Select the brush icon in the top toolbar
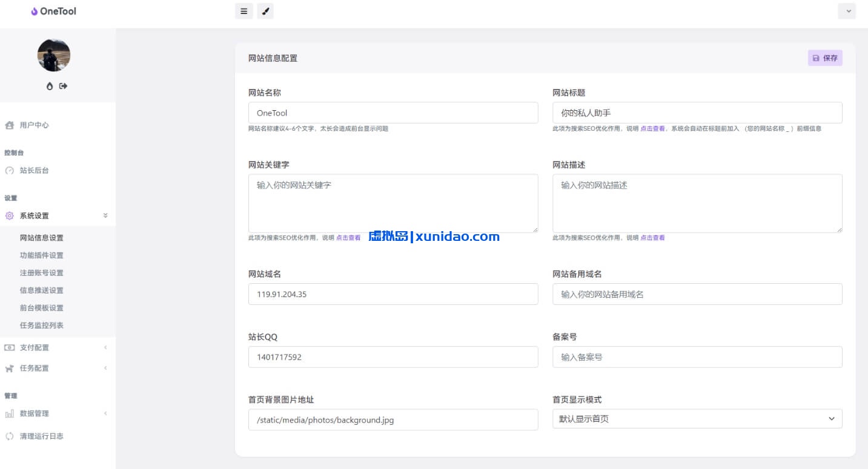Image resolution: width=868 pixels, height=469 pixels. [265, 11]
